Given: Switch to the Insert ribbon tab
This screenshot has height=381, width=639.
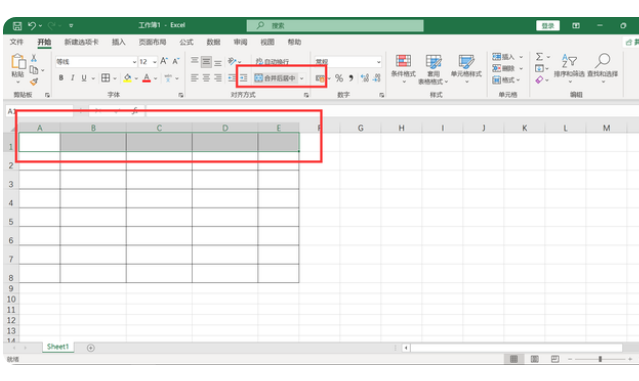Looking at the screenshot, I should pos(119,42).
